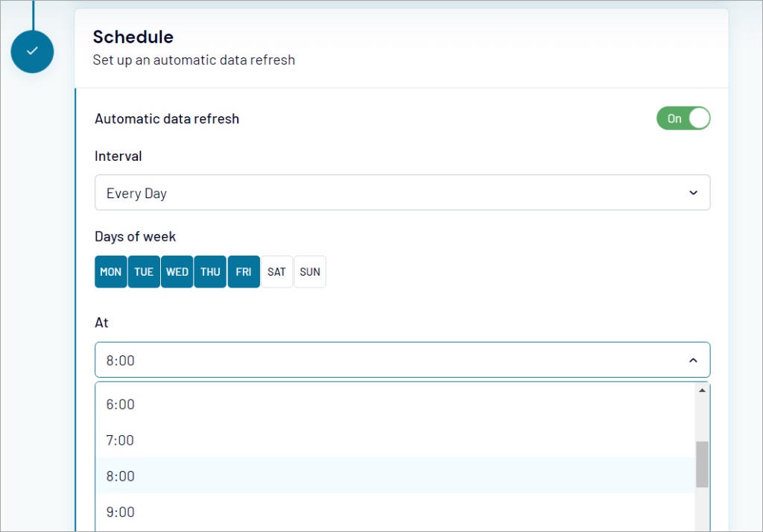
Task: Select 7:00 from the time list
Action: [298, 440]
